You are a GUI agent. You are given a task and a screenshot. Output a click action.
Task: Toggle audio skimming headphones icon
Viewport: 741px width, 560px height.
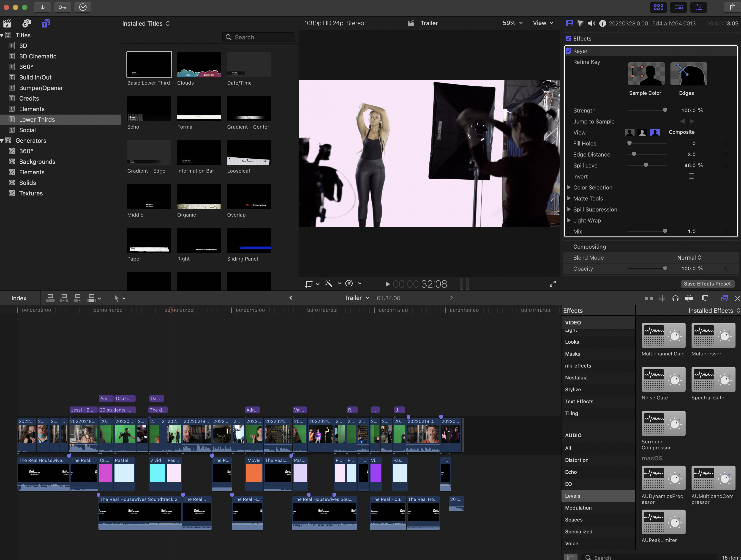pyautogui.click(x=675, y=298)
